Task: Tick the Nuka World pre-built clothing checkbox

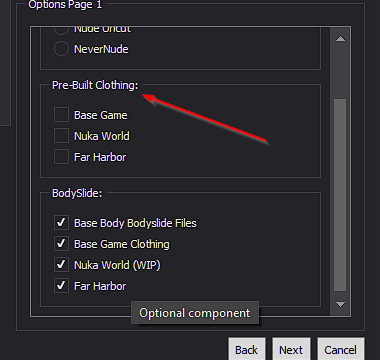Action: coord(61,136)
